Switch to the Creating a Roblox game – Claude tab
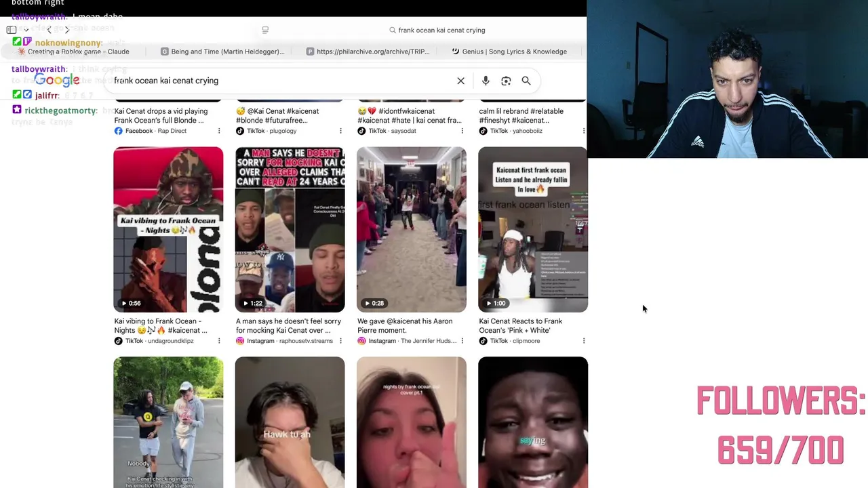 [74, 52]
